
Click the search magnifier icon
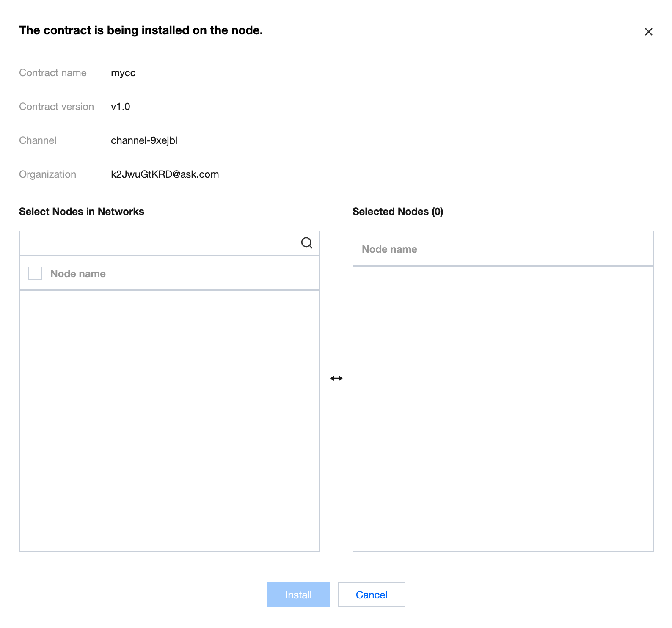(x=307, y=243)
